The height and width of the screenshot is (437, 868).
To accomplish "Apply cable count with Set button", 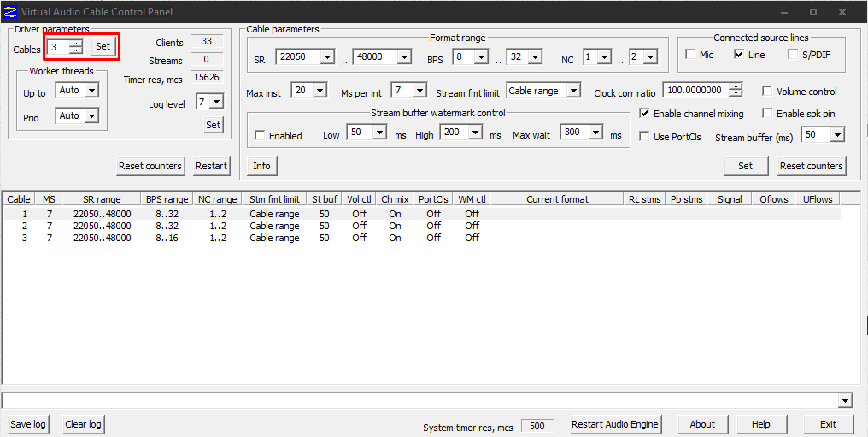I will click(x=103, y=46).
